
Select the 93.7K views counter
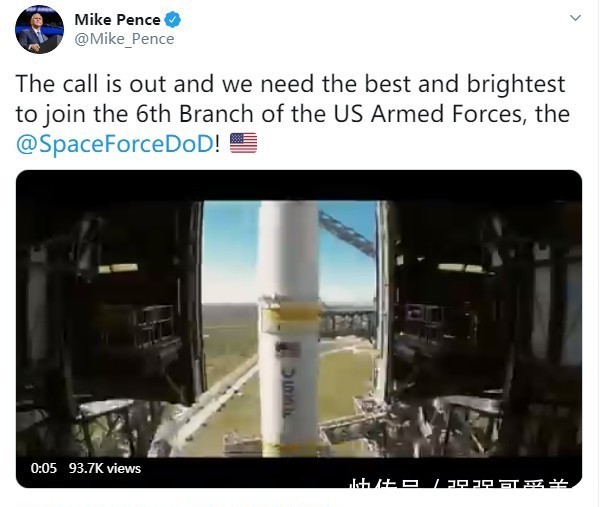tap(105, 468)
